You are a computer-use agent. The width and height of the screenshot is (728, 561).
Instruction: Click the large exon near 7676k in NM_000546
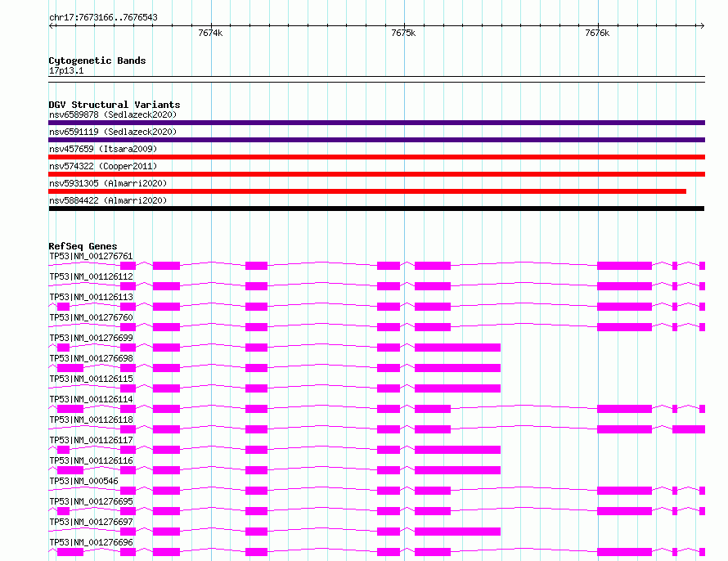(x=624, y=491)
